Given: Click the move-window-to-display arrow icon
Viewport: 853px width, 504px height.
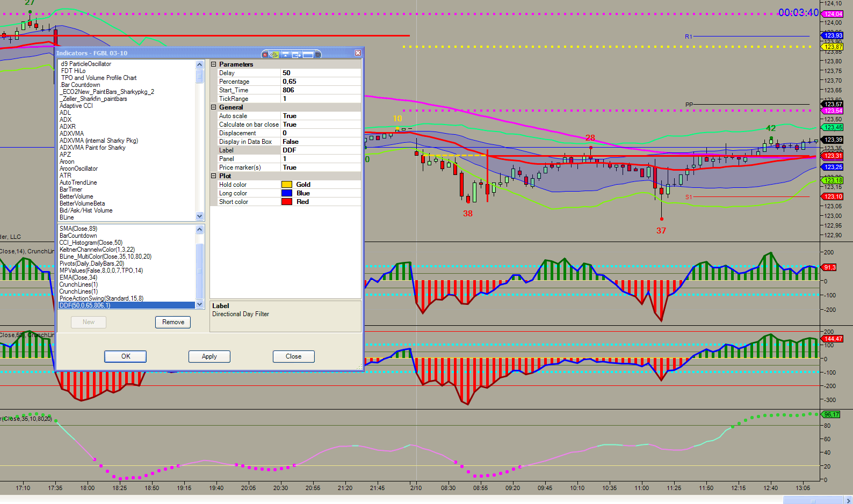Looking at the screenshot, I should tap(297, 55).
